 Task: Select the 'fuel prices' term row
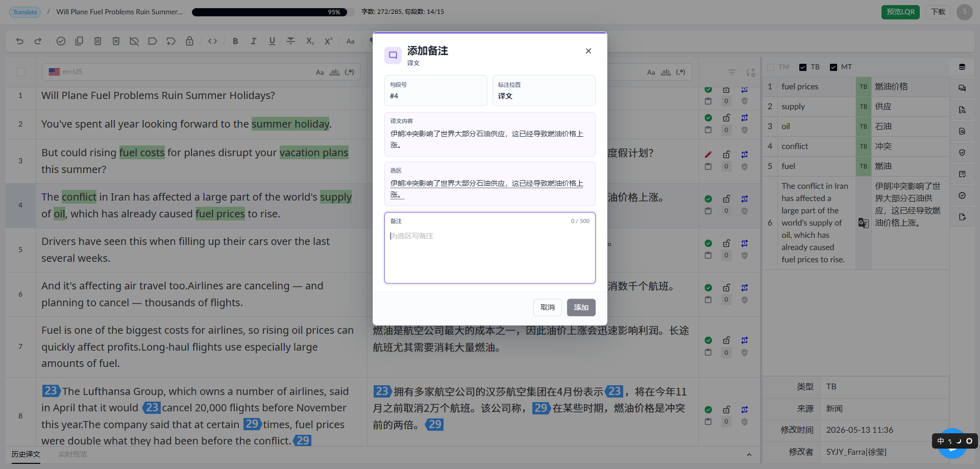click(855, 87)
